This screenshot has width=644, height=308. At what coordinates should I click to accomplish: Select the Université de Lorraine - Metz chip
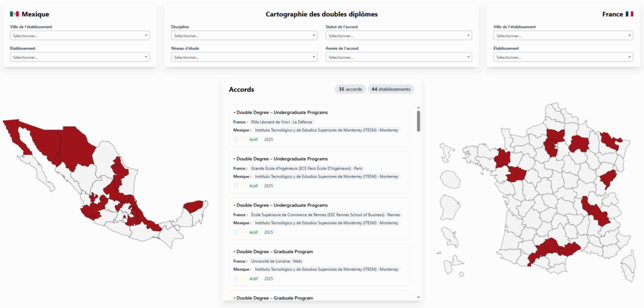[276, 261]
